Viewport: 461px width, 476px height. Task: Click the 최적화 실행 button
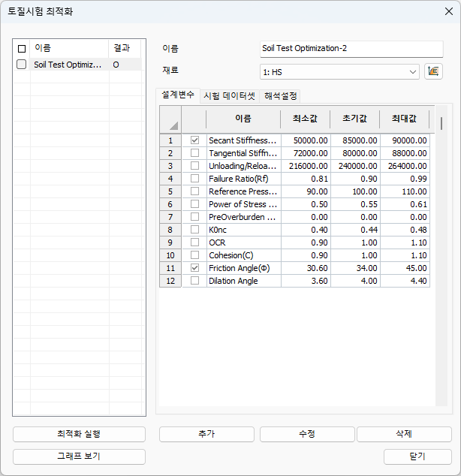pyautogui.click(x=79, y=434)
